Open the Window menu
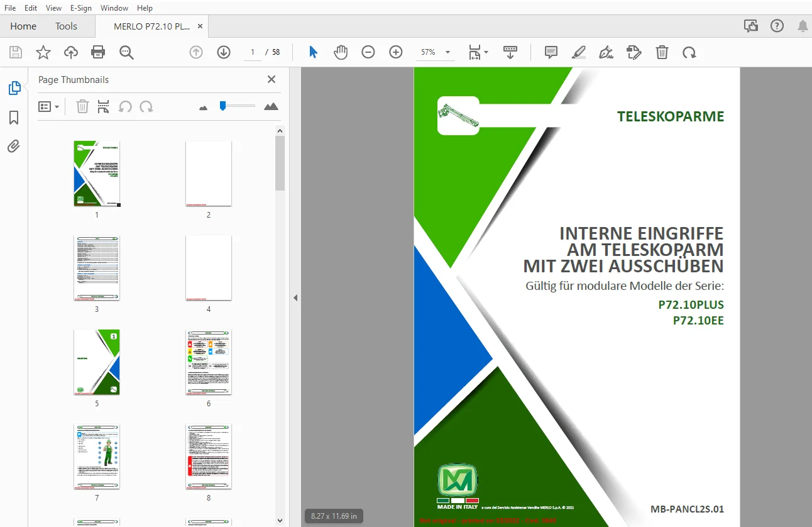The height and width of the screenshot is (527, 812). tap(114, 8)
